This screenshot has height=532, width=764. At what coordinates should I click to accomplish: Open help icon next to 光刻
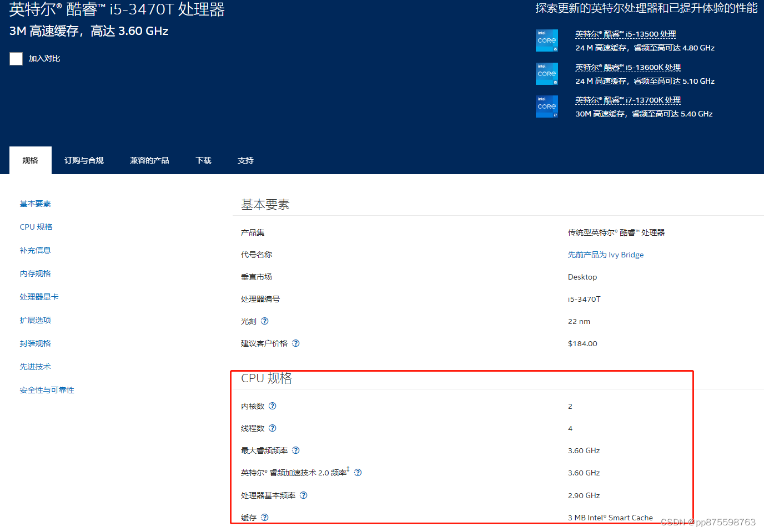265,321
